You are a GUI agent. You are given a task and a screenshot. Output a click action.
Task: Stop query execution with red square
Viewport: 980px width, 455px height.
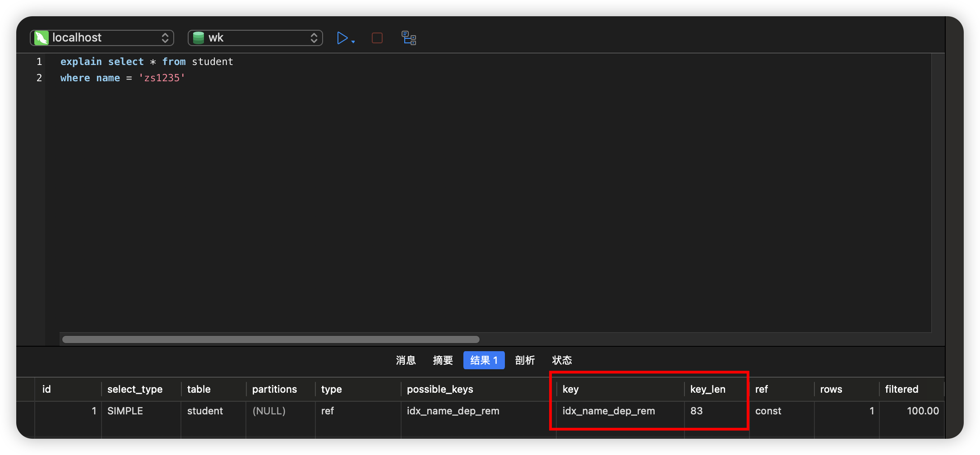click(377, 38)
